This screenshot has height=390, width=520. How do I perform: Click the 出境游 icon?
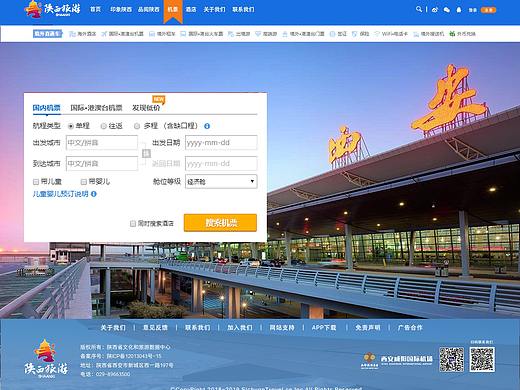(231, 34)
